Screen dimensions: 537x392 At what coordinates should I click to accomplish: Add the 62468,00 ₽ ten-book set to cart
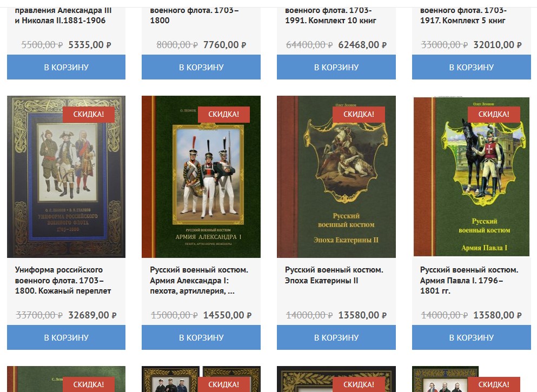[336, 67]
